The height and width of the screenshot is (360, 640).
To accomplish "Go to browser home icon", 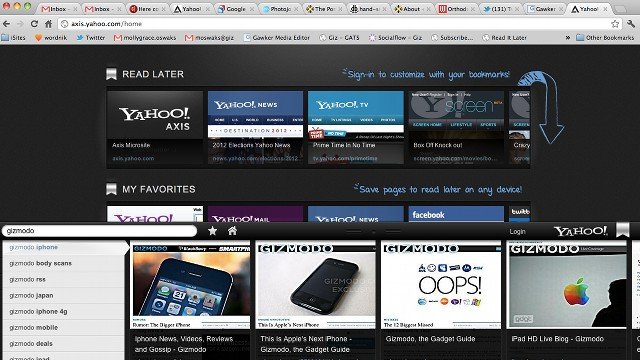I will point(49,24).
